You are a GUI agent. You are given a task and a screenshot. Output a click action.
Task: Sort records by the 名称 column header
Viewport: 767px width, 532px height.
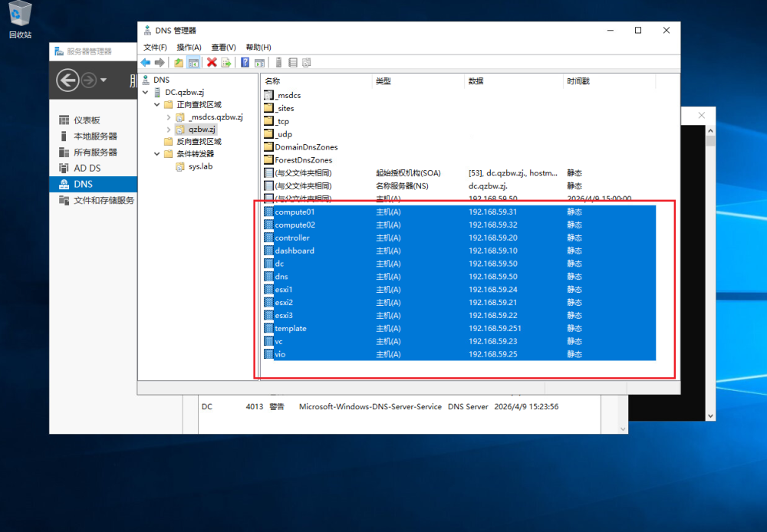pos(273,81)
